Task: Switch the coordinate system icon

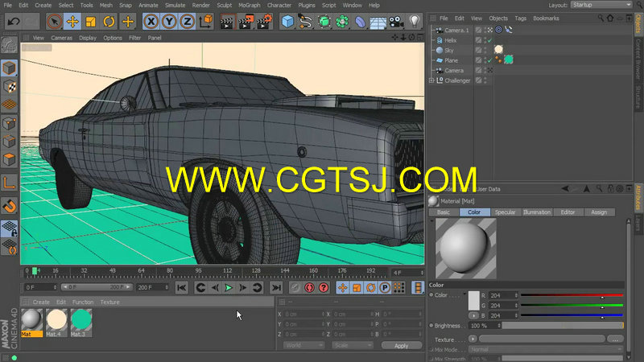Action: pyautogui.click(x=206, y=22)
